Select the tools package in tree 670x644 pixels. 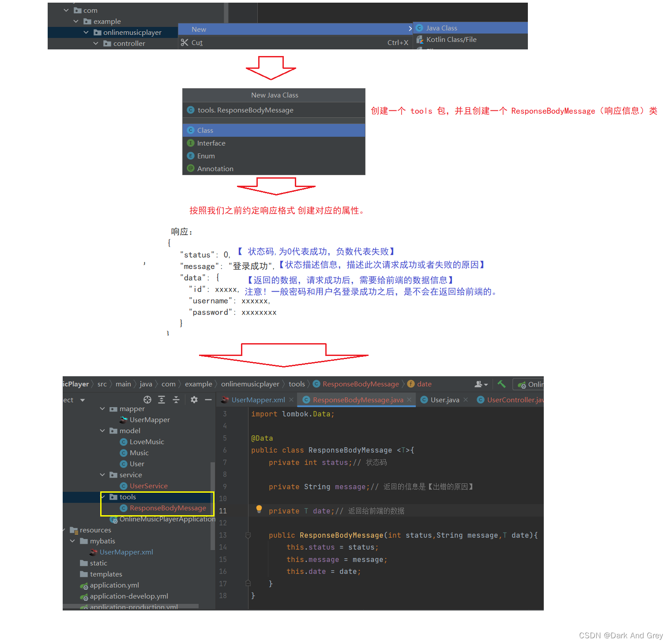coord(123,497)
